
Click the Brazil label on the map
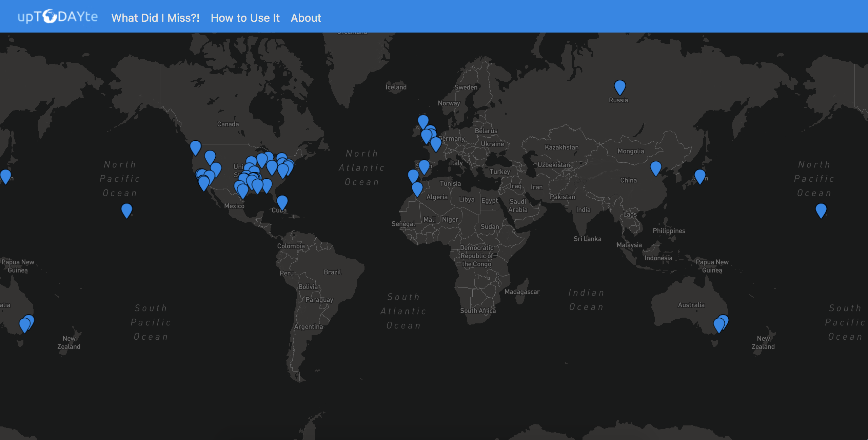pyautogui.click(x=332, y=272)
